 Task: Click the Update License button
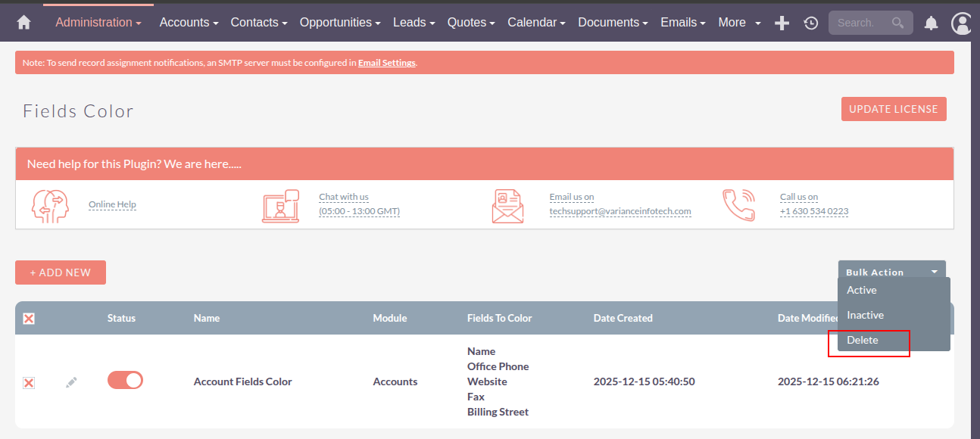893,109
